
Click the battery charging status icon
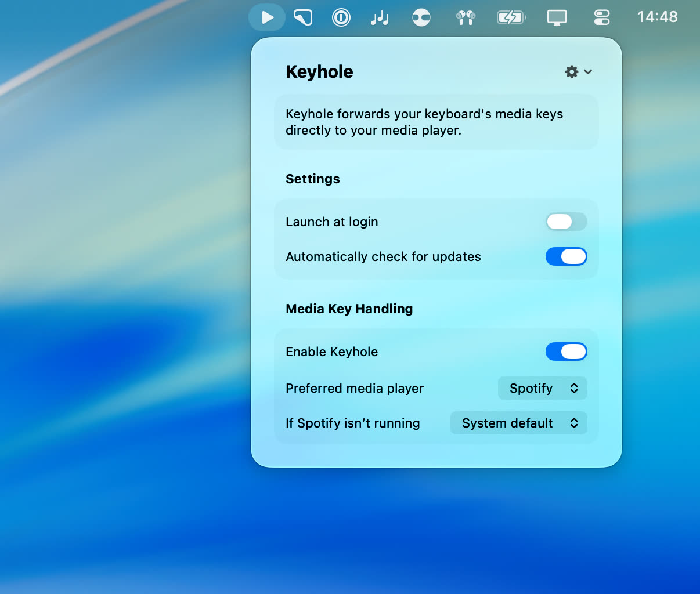tap(511, 18)
